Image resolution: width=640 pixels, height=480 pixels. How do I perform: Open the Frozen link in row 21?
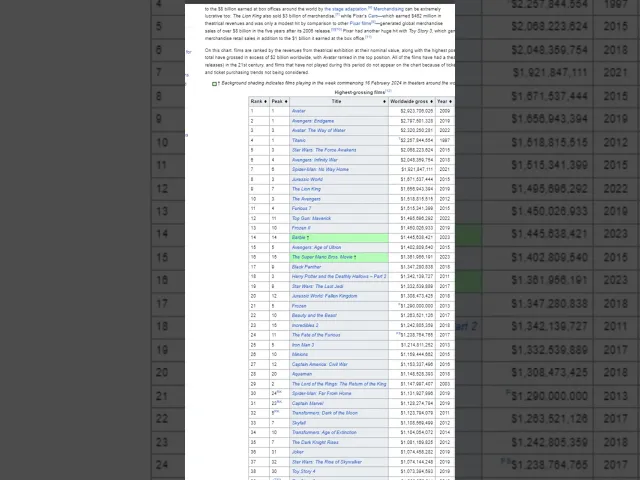[x=299, y=306]
